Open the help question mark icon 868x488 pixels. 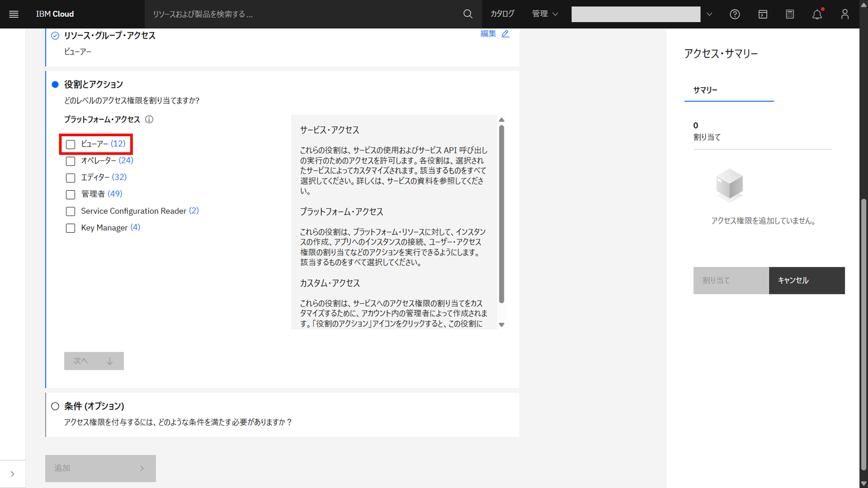[734, 14]
